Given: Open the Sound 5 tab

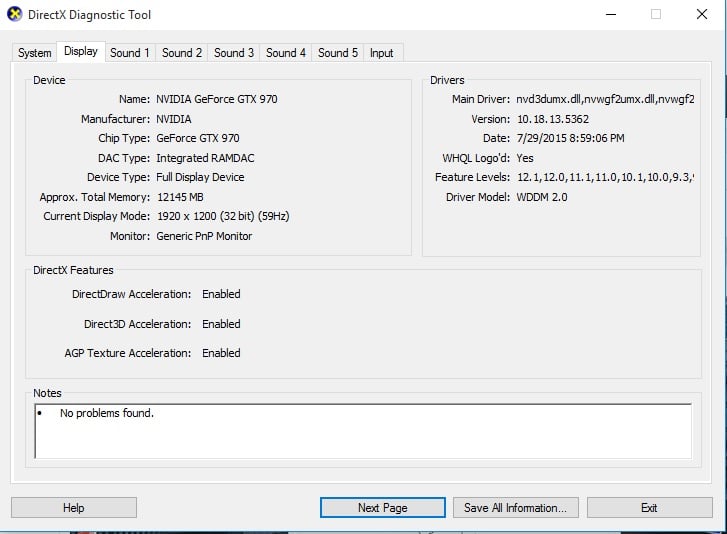Looking at the screenshot, I should pyautogui.click(x=338, y=53).
